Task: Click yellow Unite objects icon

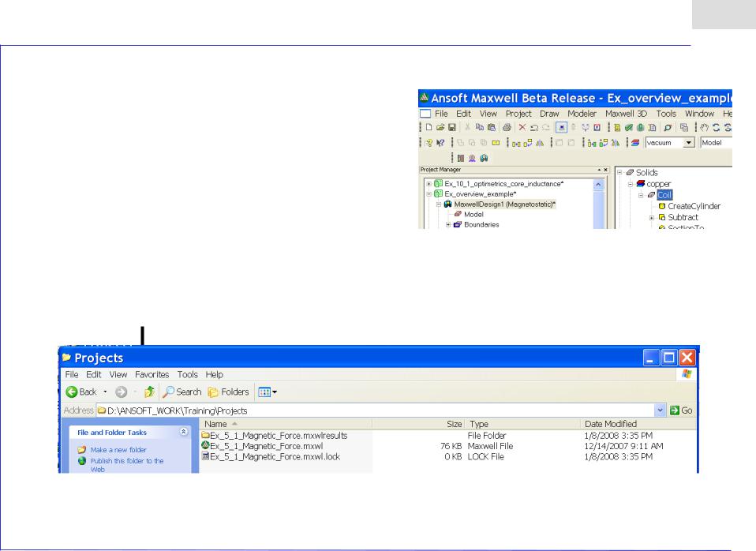Action: point(496,143)
